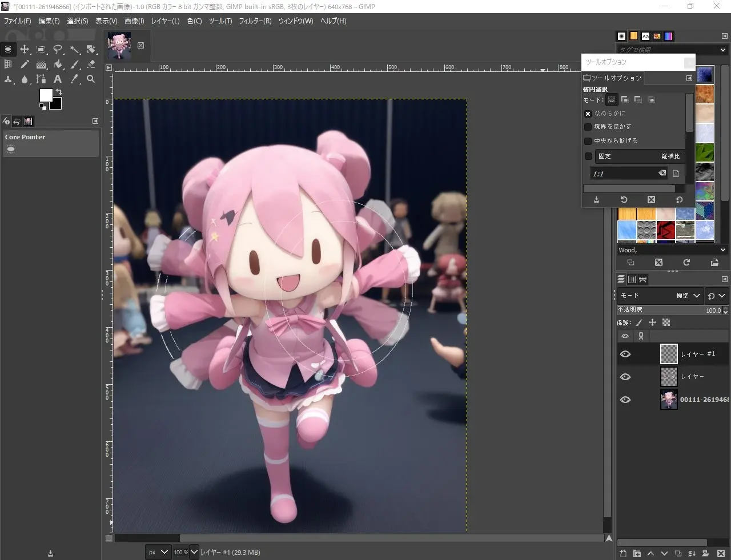Select the Free Select lasso tool
The width and height of the screenshot is (731, 560).
(x=58, y=50)
